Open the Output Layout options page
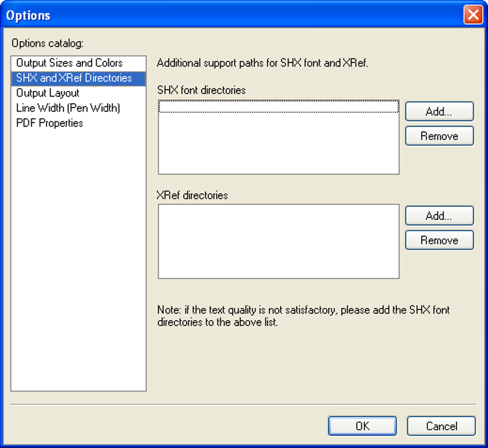The height and width of the screenshot is (448, 488). pyautogui.click(x=48, y=93)
